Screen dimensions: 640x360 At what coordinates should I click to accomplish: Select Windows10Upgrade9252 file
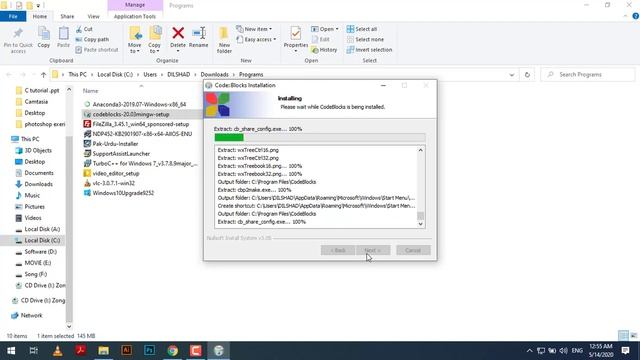123,193
